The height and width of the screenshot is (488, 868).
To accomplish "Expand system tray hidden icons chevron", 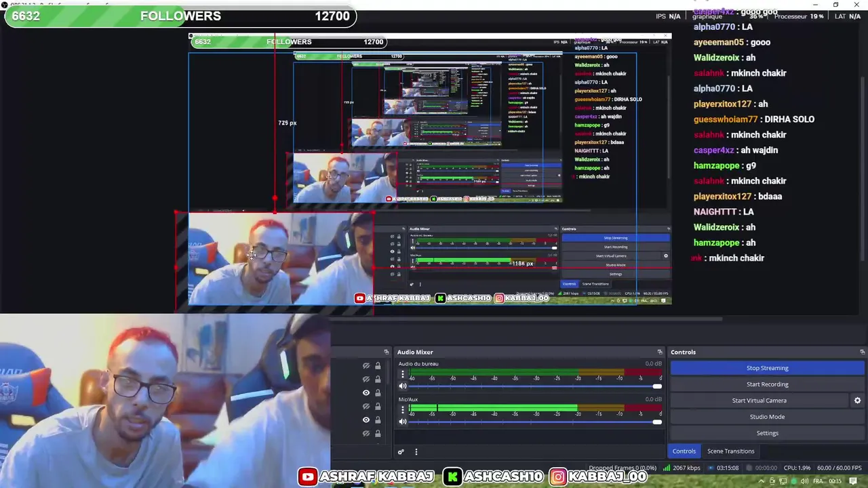I will (762, 481).
